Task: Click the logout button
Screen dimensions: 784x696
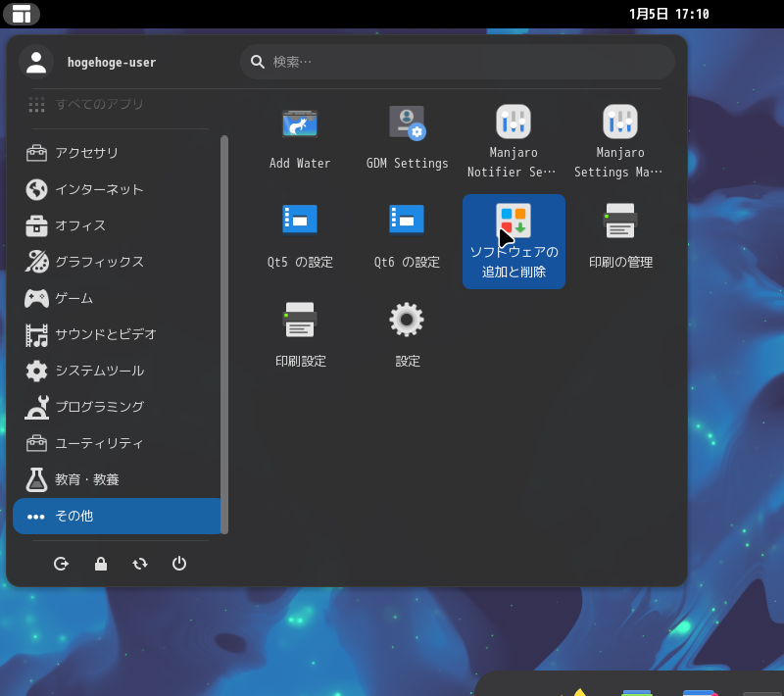Action: coord(62,564)
